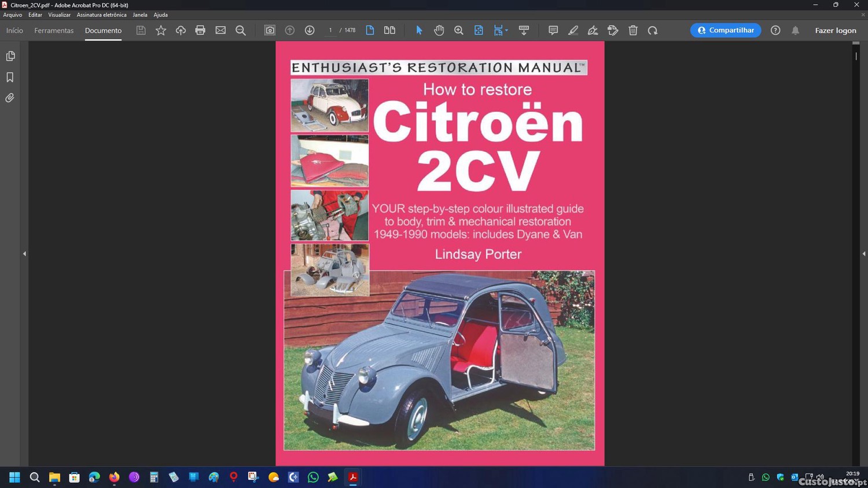Add a sticky note comment

[x=553, y=30]
